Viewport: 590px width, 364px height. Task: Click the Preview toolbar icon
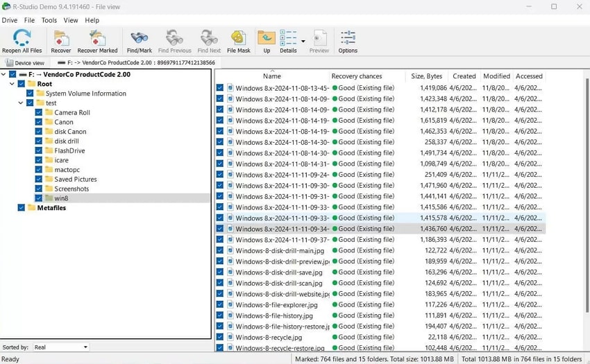[319, 38]
